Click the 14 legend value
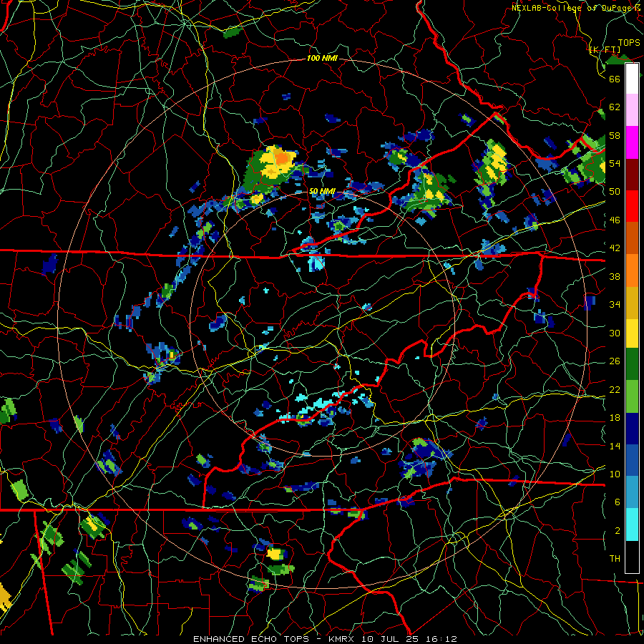 pyautogui.click(x=615, y=446)
